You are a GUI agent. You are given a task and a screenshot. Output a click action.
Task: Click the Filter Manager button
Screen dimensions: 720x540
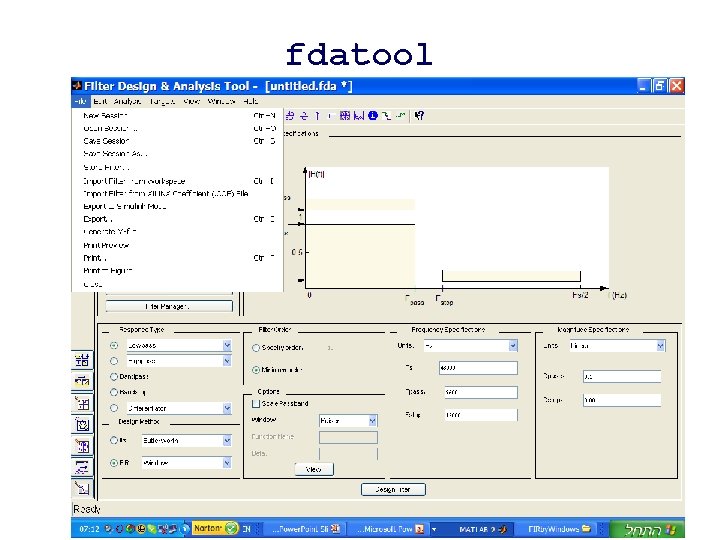(x=169, y=306)
